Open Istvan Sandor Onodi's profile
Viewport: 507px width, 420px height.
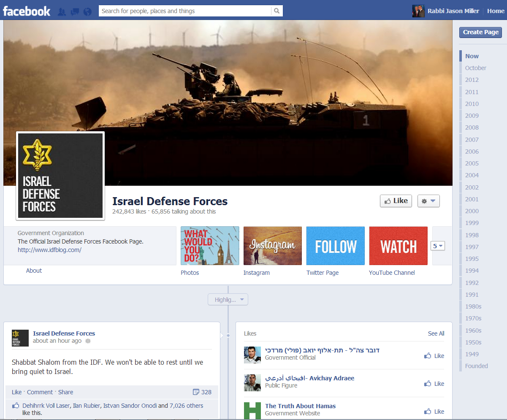pos(130,406)
